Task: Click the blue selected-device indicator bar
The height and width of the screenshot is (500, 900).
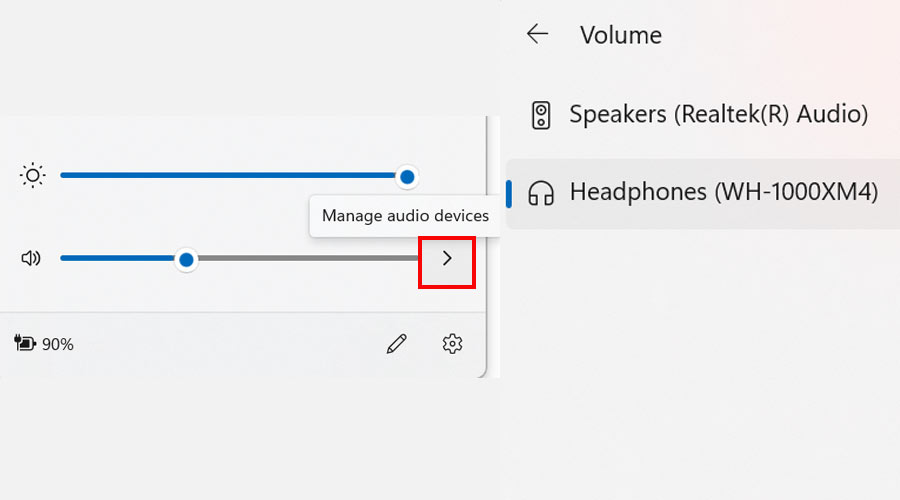Action: (509, 193)
